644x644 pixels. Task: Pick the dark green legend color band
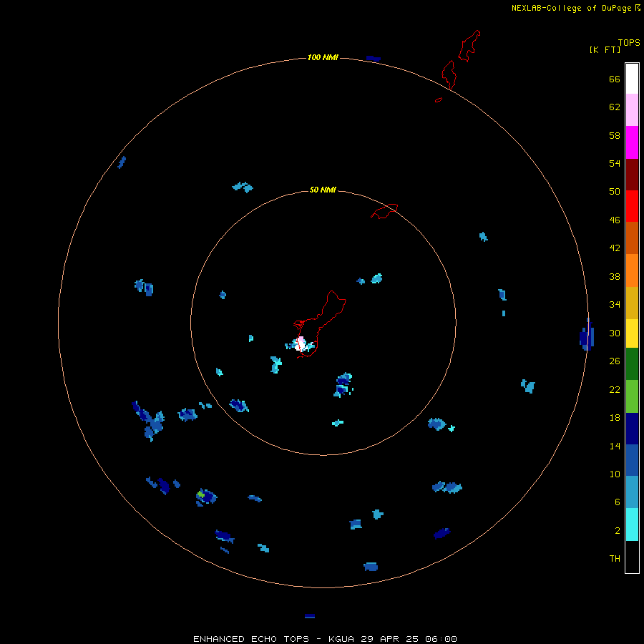[632, 364]
